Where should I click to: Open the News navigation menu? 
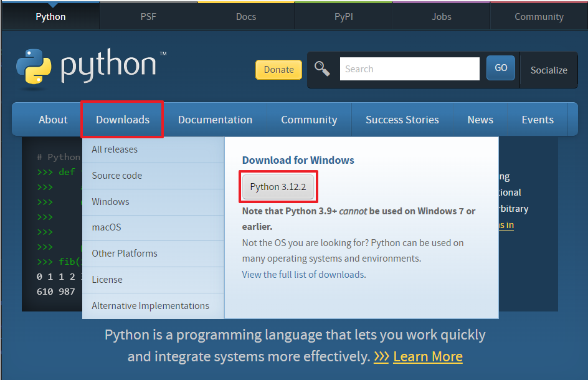click(480, 120)
